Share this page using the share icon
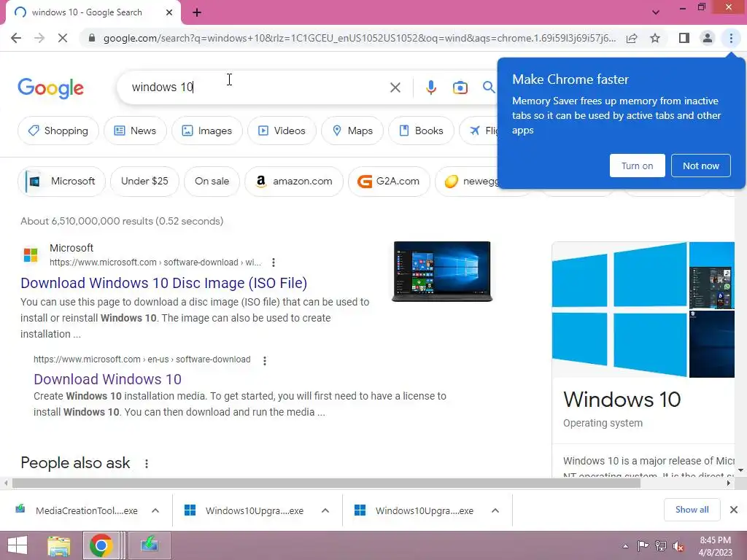Image resolution: width=747 pixels, height=560 pixels. click(x=632, y=38)
